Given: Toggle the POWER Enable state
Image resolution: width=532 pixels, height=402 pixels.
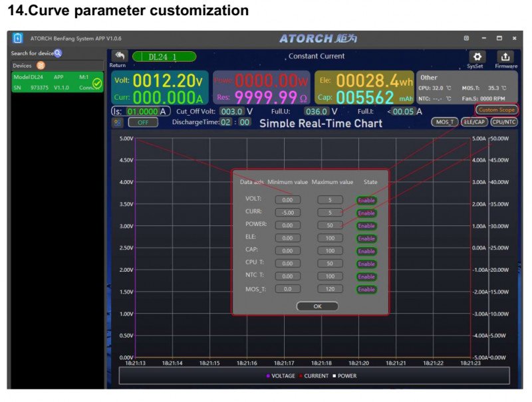Looking at the screenshot, I should [366, 226].
